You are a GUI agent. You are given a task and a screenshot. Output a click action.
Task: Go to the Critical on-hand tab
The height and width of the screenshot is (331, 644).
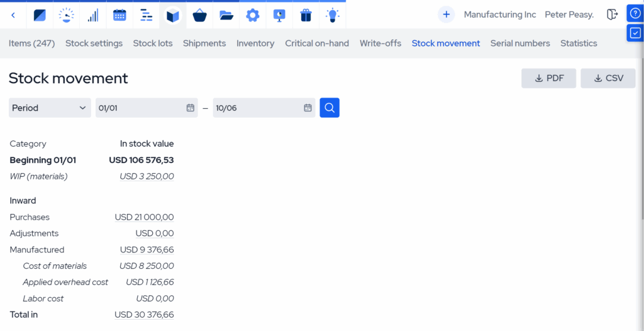(317, 43)
